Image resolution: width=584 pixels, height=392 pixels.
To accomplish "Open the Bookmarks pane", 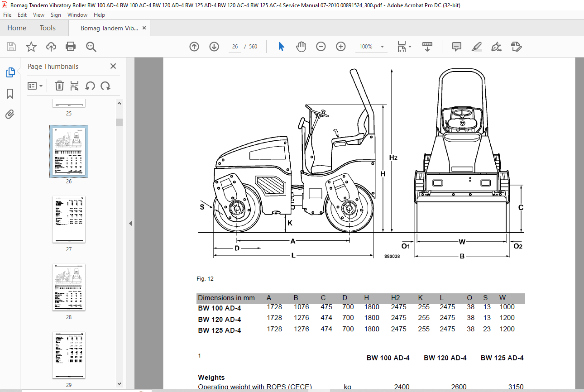I will (x=10, y=94).
